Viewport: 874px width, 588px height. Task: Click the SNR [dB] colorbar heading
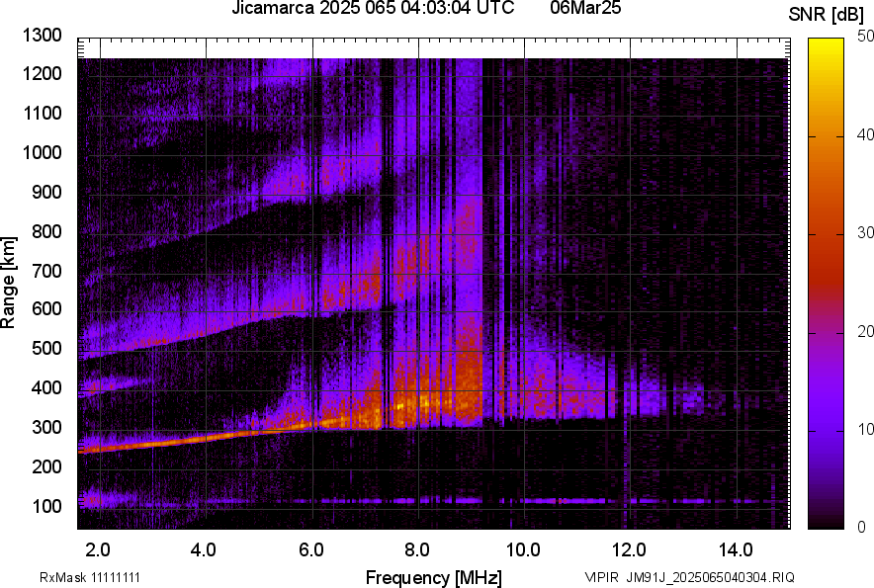click(x=827, y=14)
